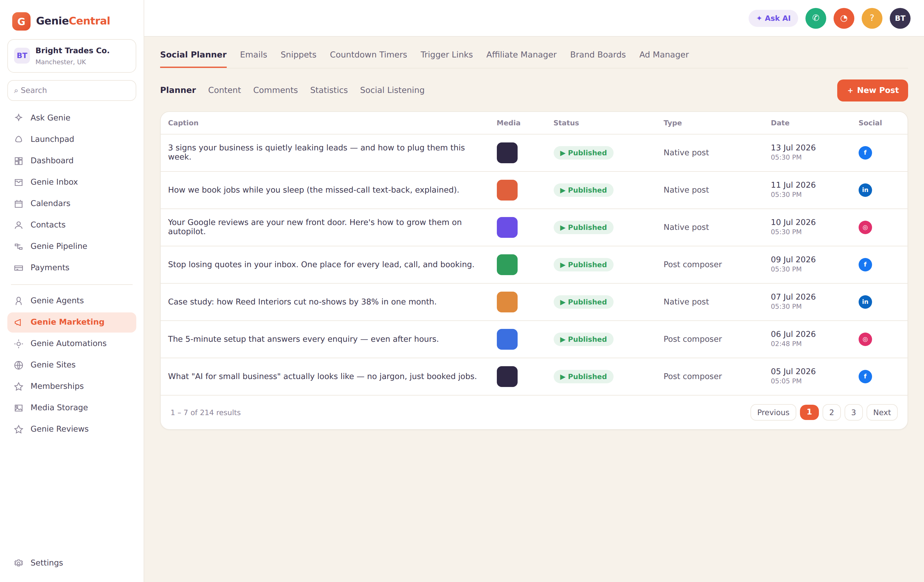This screenshot has height=582, width=924.
Task: Open green media thumbnail of losing quotes post
Action: click(x=507, y=264)
